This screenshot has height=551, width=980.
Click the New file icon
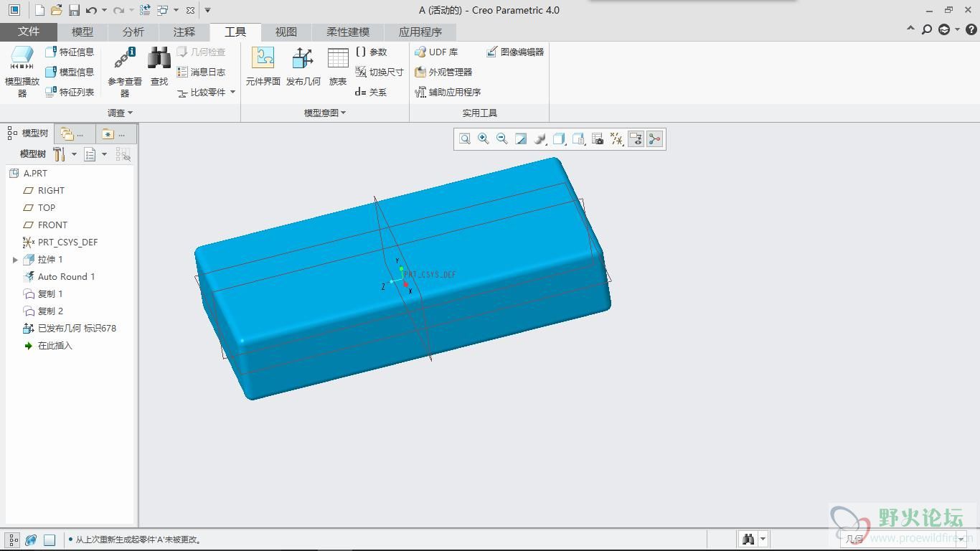click(x=39, y=10)
